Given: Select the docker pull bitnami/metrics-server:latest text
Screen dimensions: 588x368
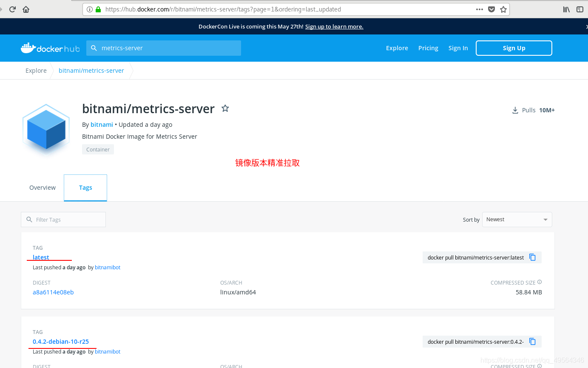Looking at the screenshot, I should point(476,257).
